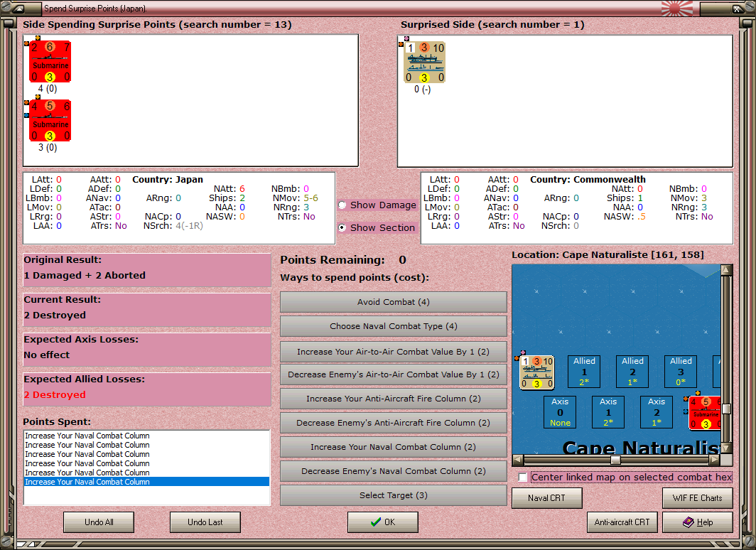Confirm with the OK button
The height and width of the screenshot is (550, 756).
(383, 522)
